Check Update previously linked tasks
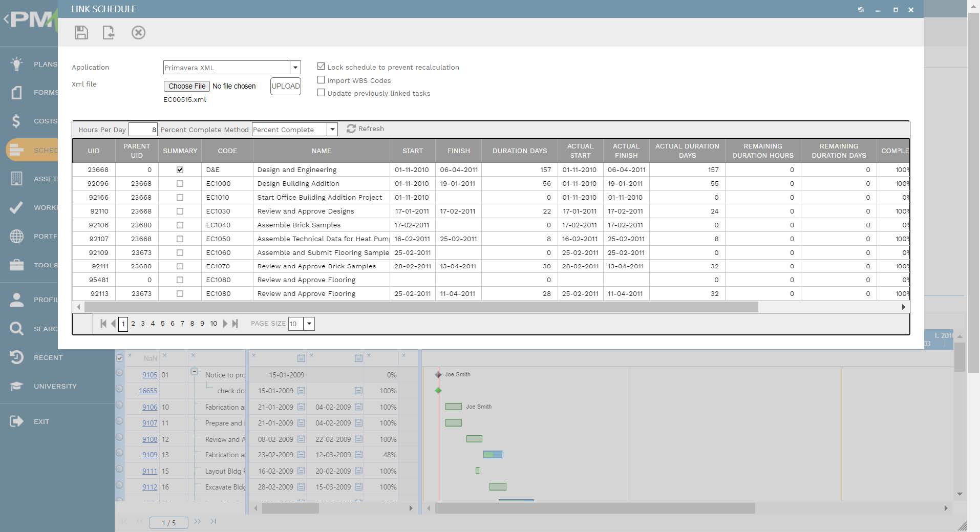 tap(321, 93)
